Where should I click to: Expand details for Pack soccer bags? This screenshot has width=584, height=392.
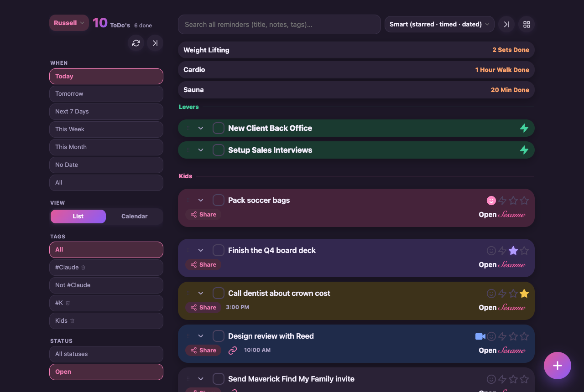(x=201, y=200)
